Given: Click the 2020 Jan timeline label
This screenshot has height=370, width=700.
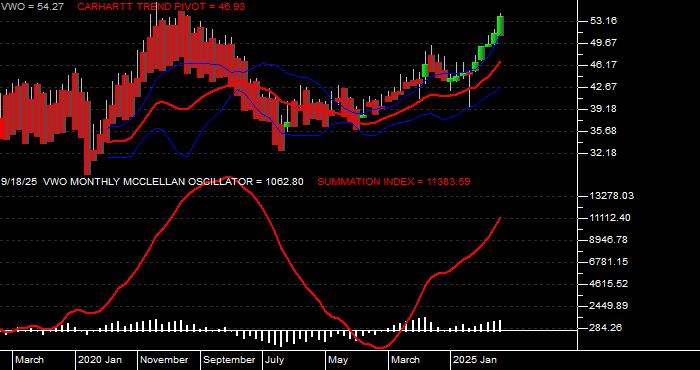Looking at the screenshot, I should (100, 360).
